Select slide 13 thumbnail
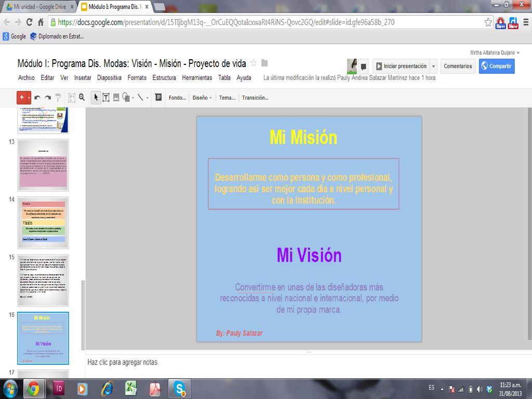This screenshot has height=399, width=532. [43, 165]
